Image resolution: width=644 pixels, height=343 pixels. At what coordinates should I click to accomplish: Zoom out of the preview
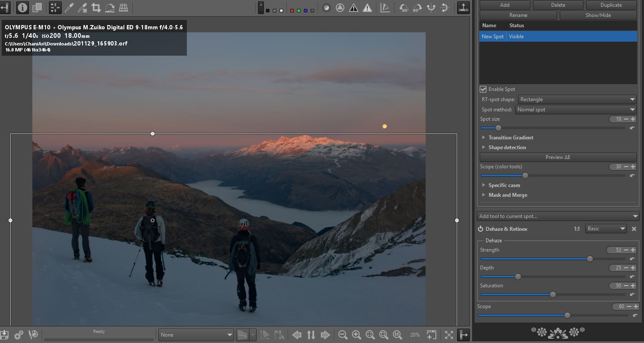point(343,335)
